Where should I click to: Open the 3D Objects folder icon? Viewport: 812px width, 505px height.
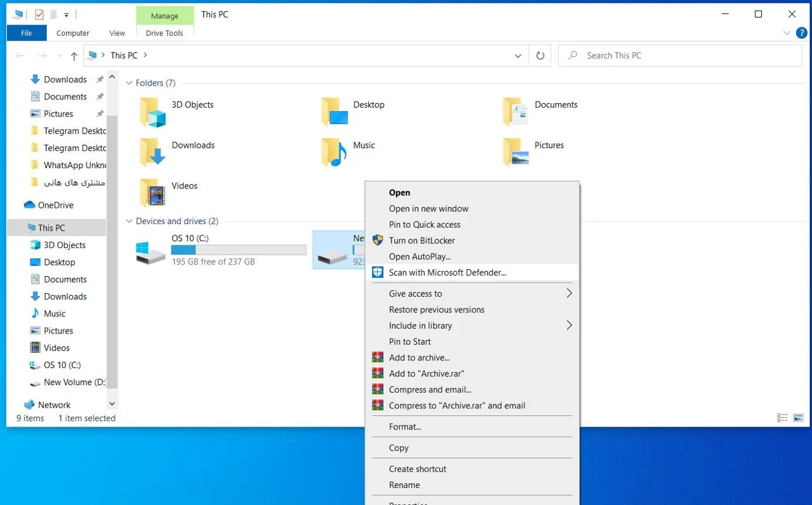pyautogui.click(x=153, y=112)
